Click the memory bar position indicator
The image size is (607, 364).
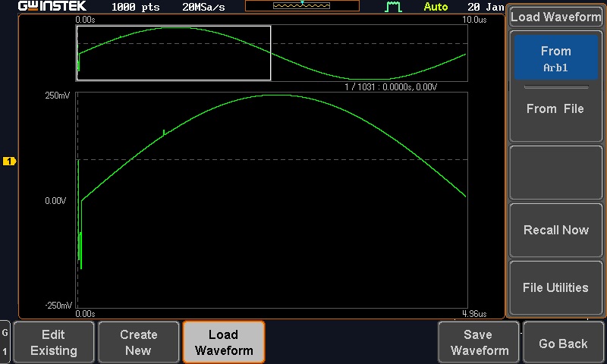coord(302,5)
